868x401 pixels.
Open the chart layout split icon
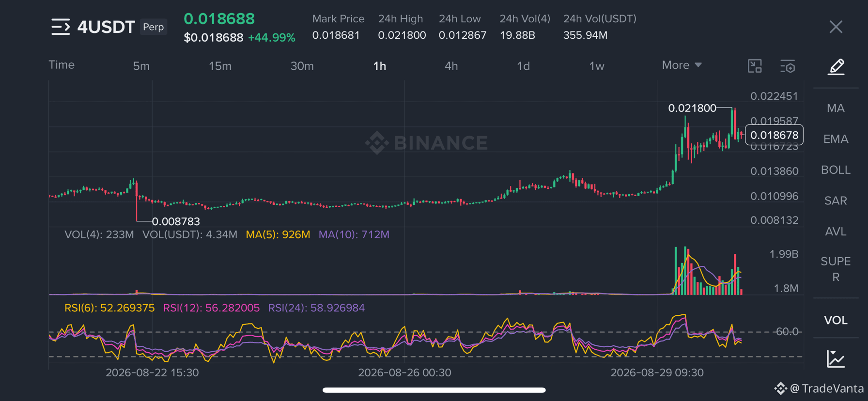click(755, 66)
